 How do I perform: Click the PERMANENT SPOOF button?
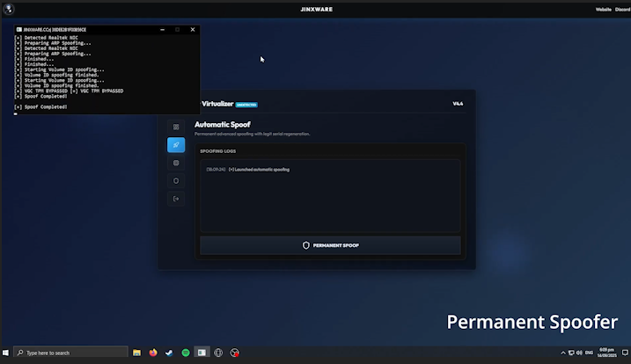coord(330,245)
